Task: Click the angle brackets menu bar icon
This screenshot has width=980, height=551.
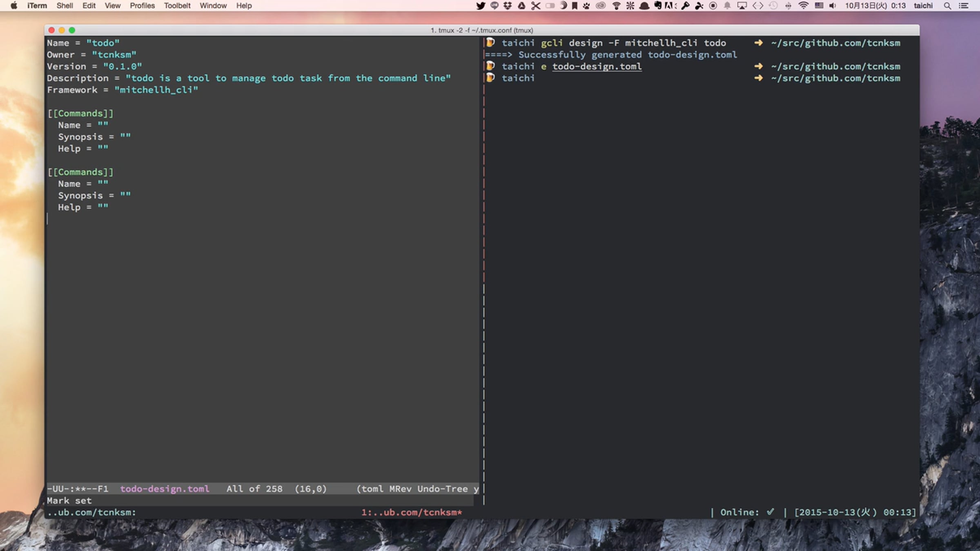Action: pos(757,6)
